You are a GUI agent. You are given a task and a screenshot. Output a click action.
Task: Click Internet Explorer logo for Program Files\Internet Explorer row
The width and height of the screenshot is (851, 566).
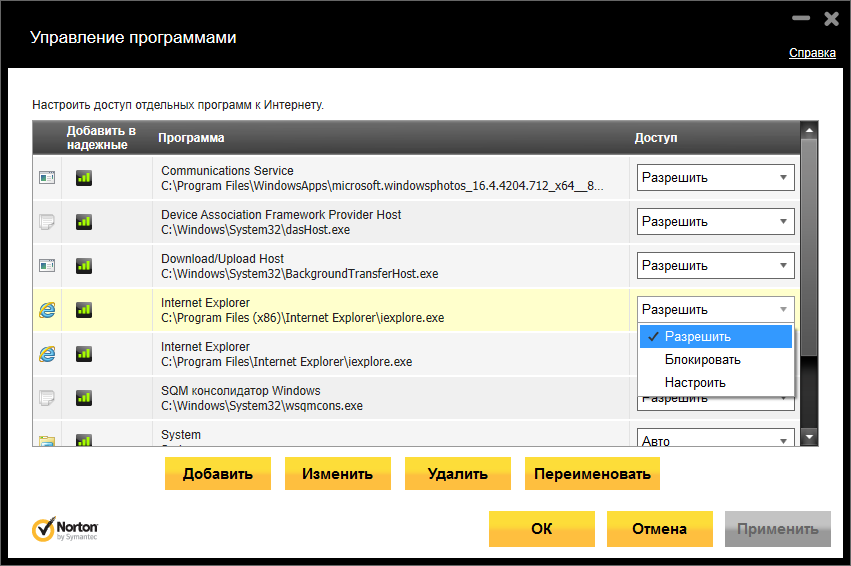47,354
